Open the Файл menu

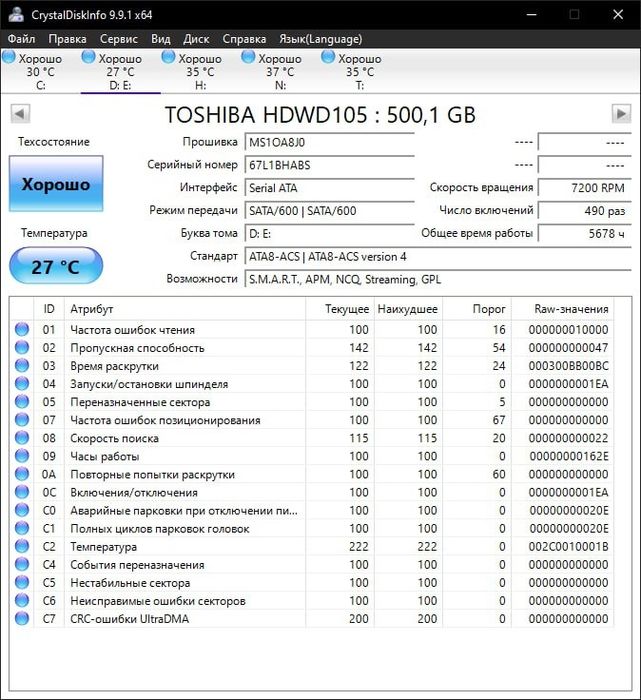(21, 39)
